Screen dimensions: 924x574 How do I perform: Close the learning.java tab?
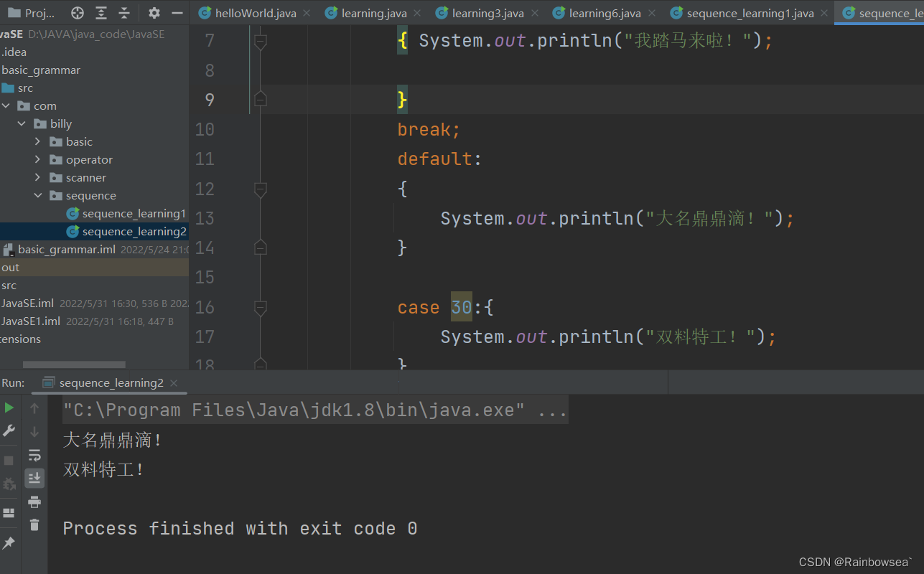click(x=417, y=13)
